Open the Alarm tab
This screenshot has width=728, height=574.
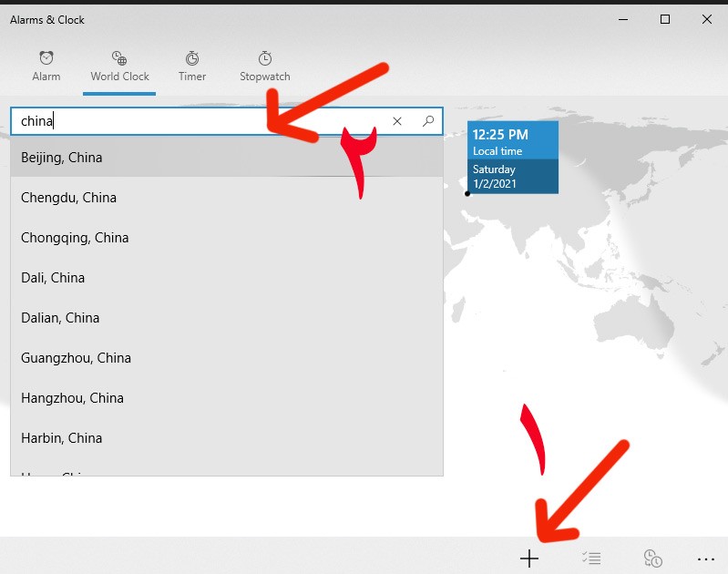point(46,67)
